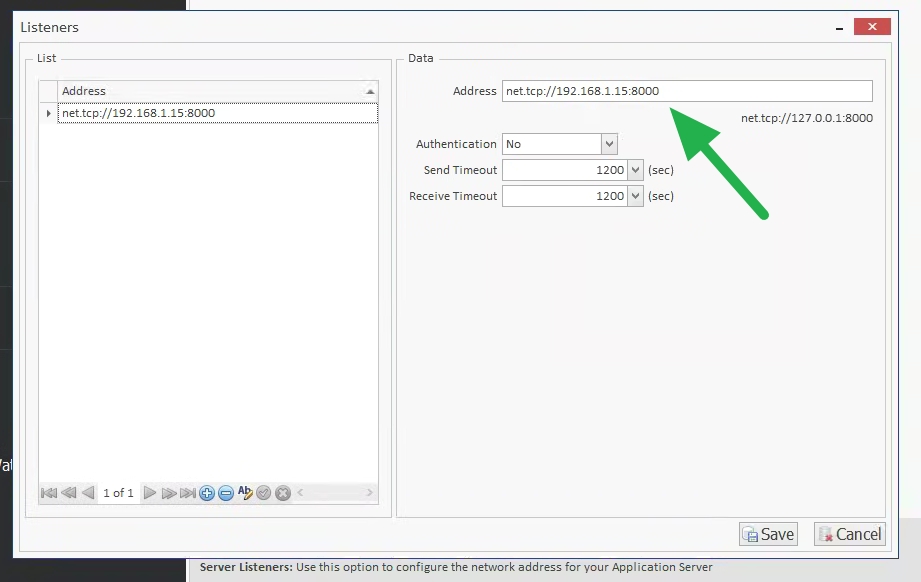Screen dimensions: 921x582
Task: Click the end-edit checkmark icon
Action: coord(264,493)
